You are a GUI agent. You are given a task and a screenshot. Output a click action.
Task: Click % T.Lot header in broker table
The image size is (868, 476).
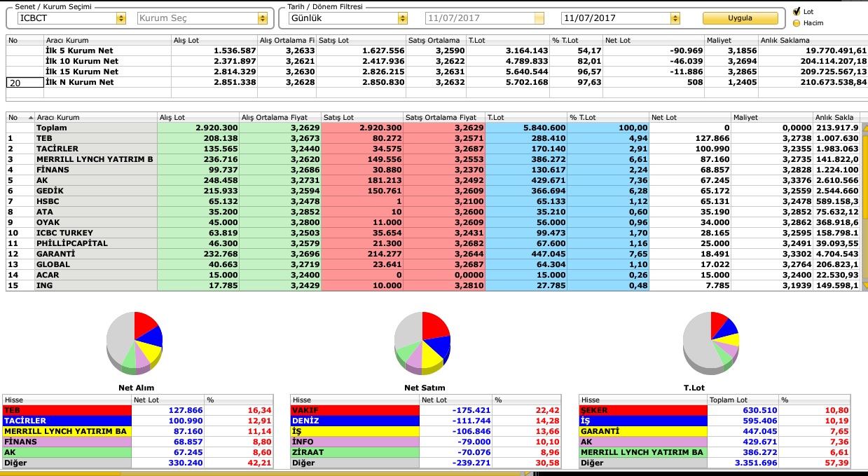[x=608, y=118]
